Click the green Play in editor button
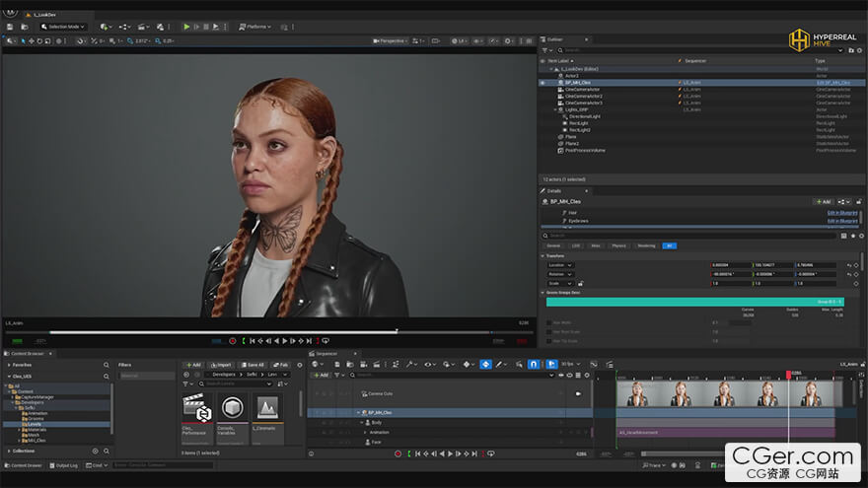Screen dimensions: 868x488 (186, 27)
